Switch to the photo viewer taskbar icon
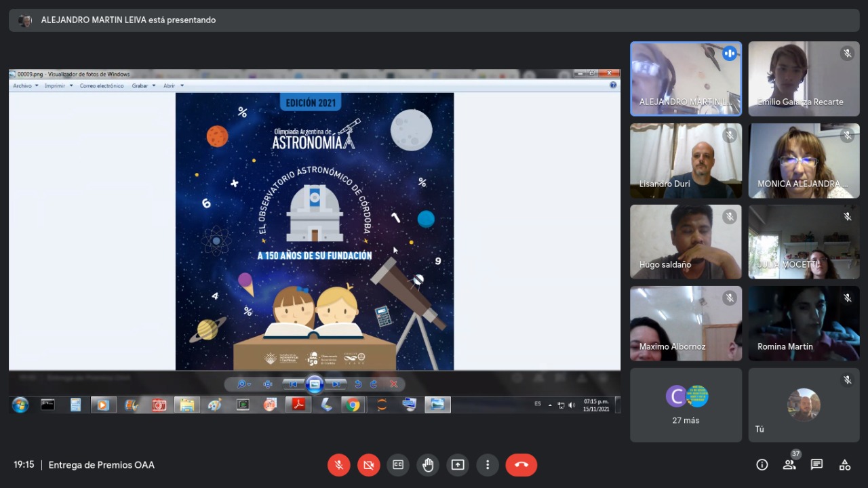Image resolution: width=868 pixels, height=488 pixels. (x=438, y=405)
